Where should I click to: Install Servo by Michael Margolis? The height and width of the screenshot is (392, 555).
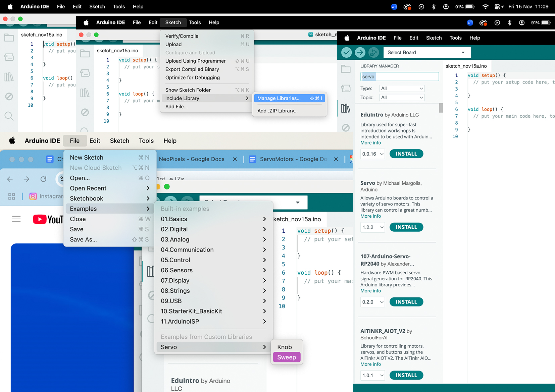click(406, 227)
